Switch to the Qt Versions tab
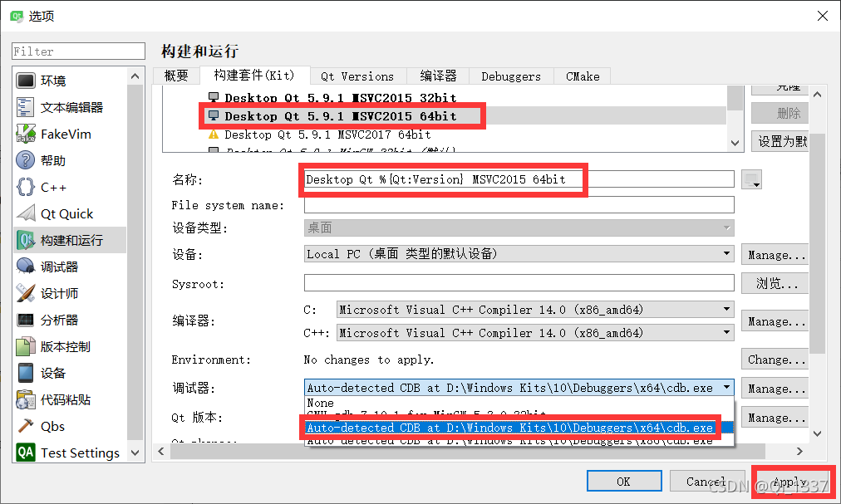The image size is (841, 504). click(357, 76)
